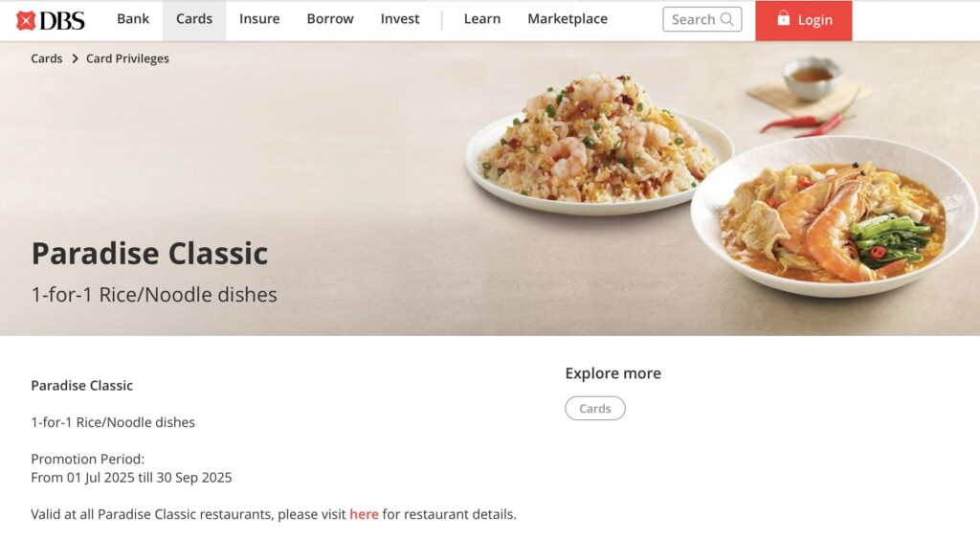Click the red Login button
This screenshot has height=539, width=980.
pyautogui.click(x=803, y=21)
